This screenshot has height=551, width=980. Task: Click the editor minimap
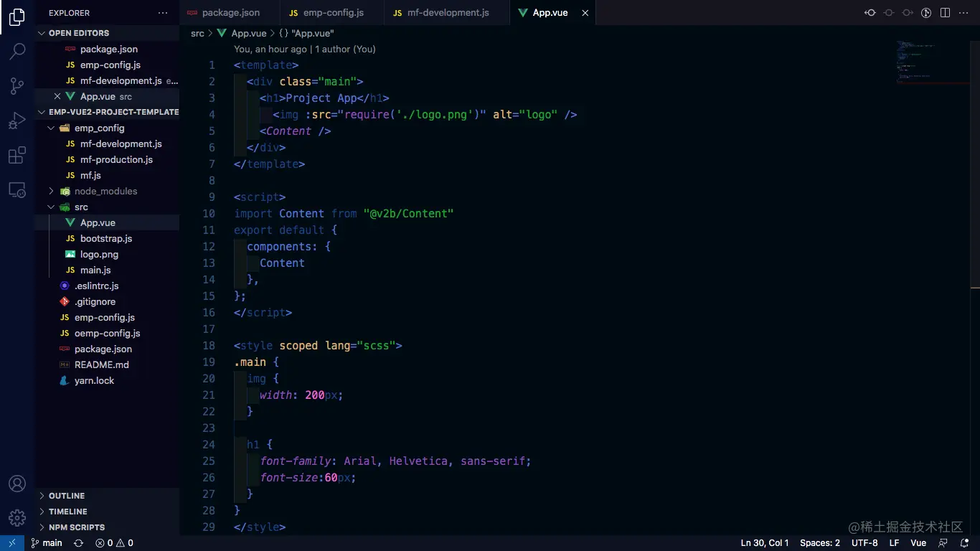point(933,63)
